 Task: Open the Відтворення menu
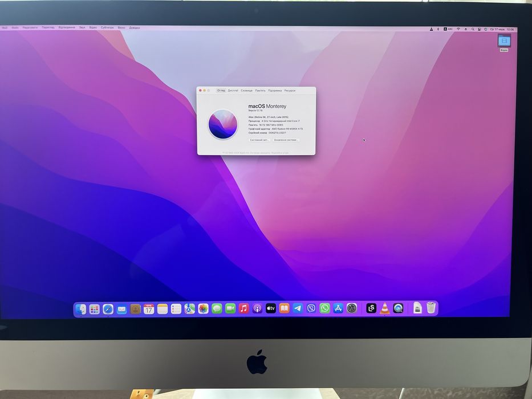pos(67,27)
